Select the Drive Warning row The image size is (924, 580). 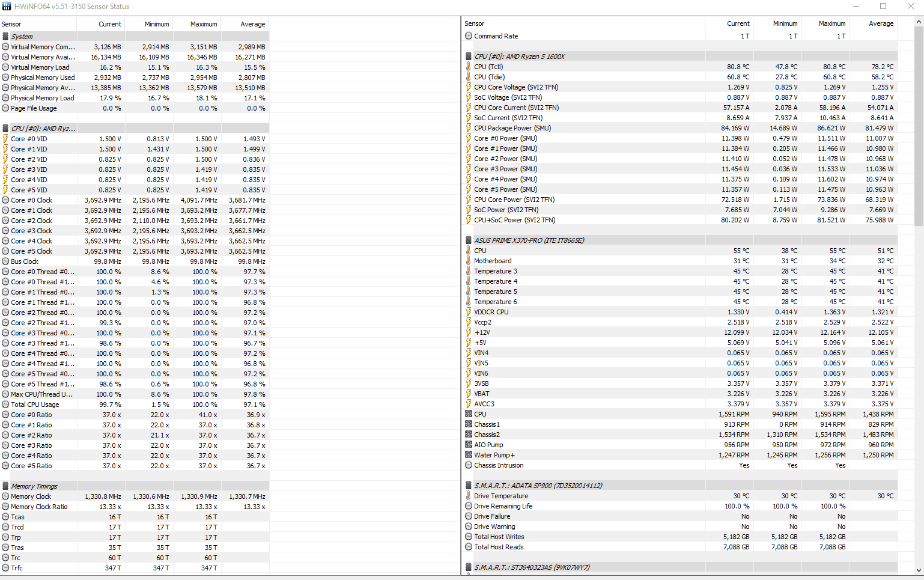click(x=680, y=527)
